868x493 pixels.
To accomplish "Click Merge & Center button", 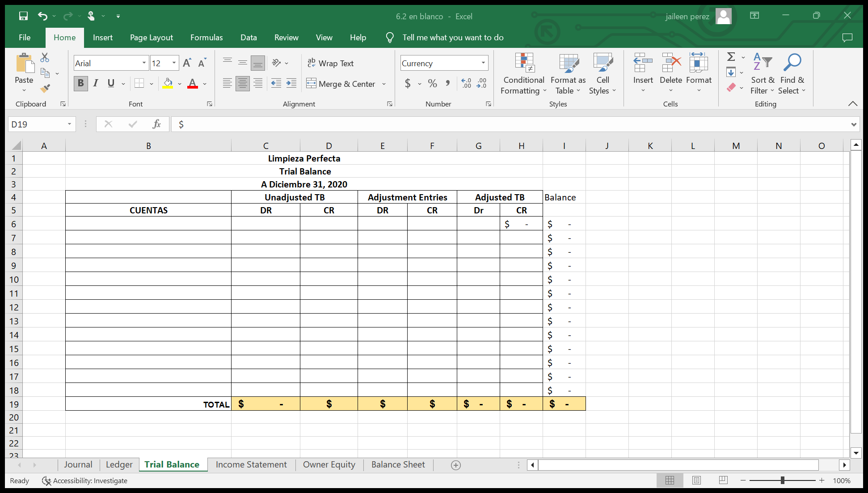I will tap(341, 84).
